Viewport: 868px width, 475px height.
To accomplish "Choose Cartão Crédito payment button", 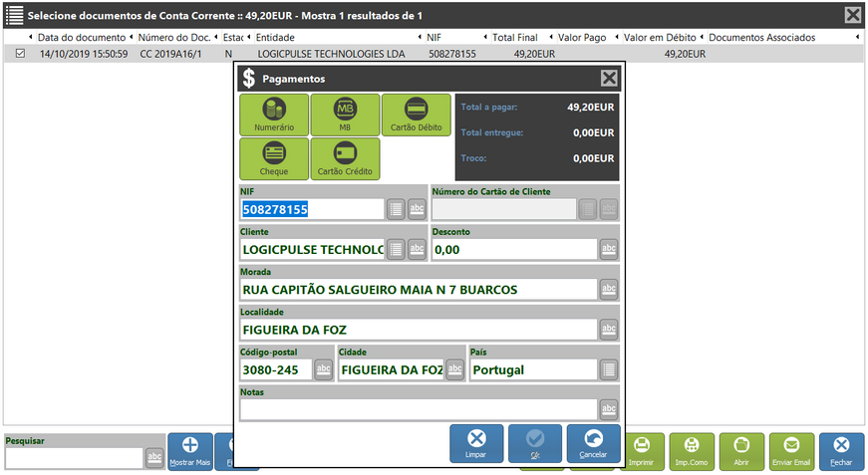I will [x=345, y=158].
